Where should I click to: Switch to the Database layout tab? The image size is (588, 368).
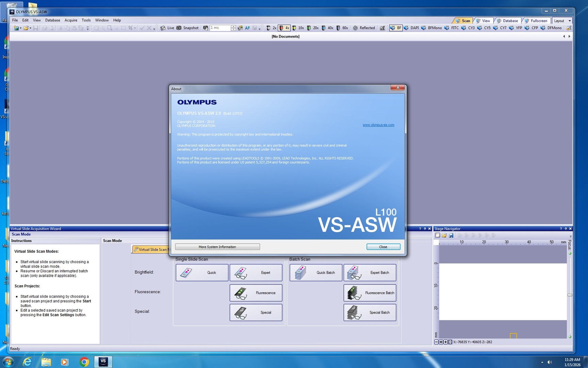click(x=507, y=21)
